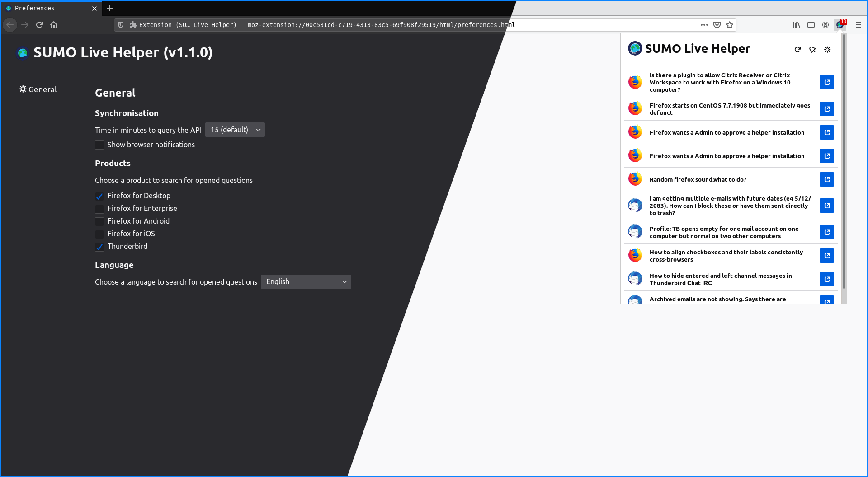Click 'Firefox starts on CentOS' question title
868x477 pixels.
coord(730,109)
